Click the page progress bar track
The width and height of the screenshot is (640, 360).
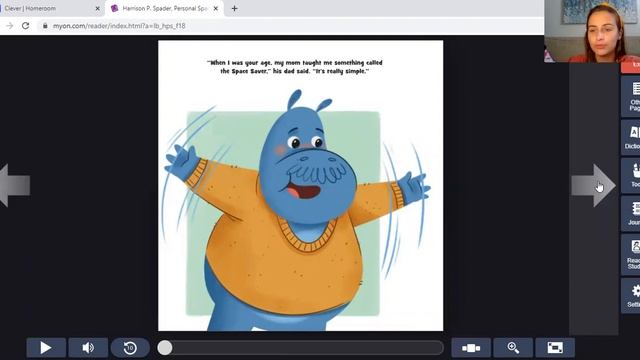300,348
